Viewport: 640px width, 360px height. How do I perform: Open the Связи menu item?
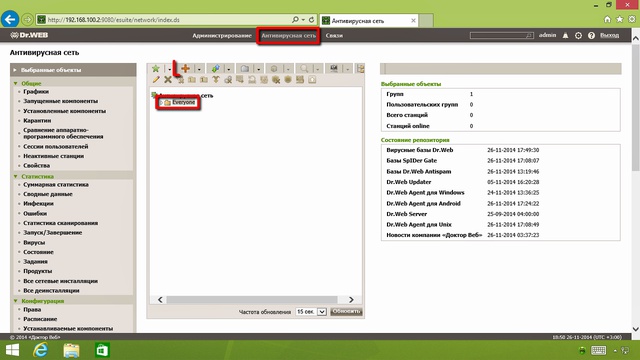coord(334,36)
